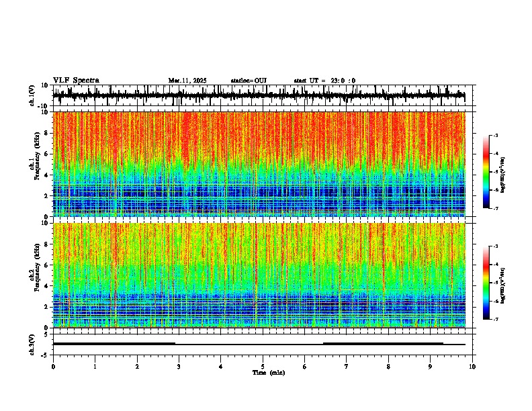Click time axis tick label '0'
Viewport: 532px width, 411px height.
pos(53,367)
